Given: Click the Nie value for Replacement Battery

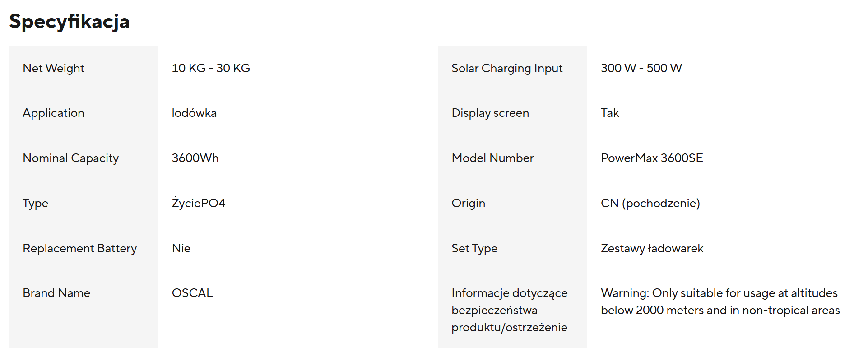Looking at the screenshot, I should coord(181,248).
